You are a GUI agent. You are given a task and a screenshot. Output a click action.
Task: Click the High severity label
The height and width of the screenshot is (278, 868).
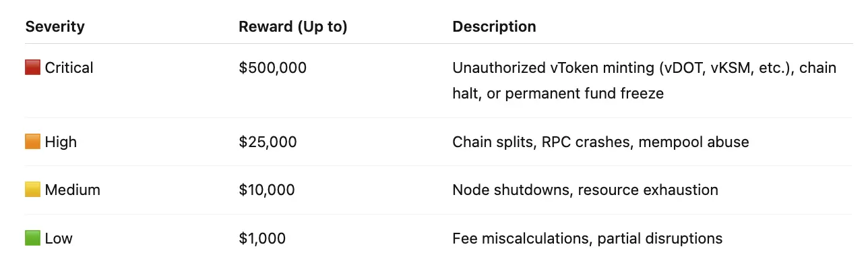point(61,142)
